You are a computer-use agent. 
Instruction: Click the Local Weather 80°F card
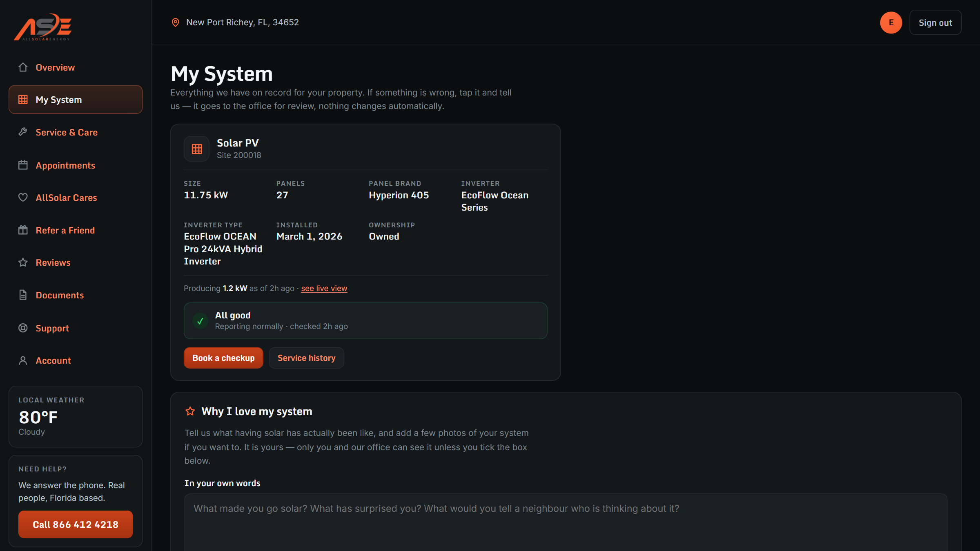pos(76,417)
